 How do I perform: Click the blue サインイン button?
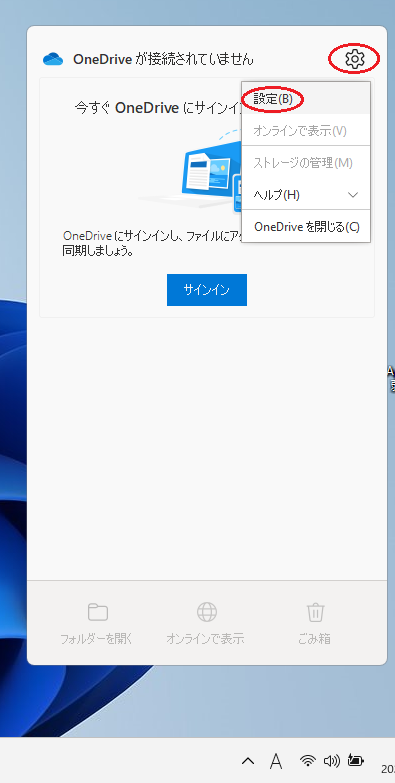[x=207, y=290]
